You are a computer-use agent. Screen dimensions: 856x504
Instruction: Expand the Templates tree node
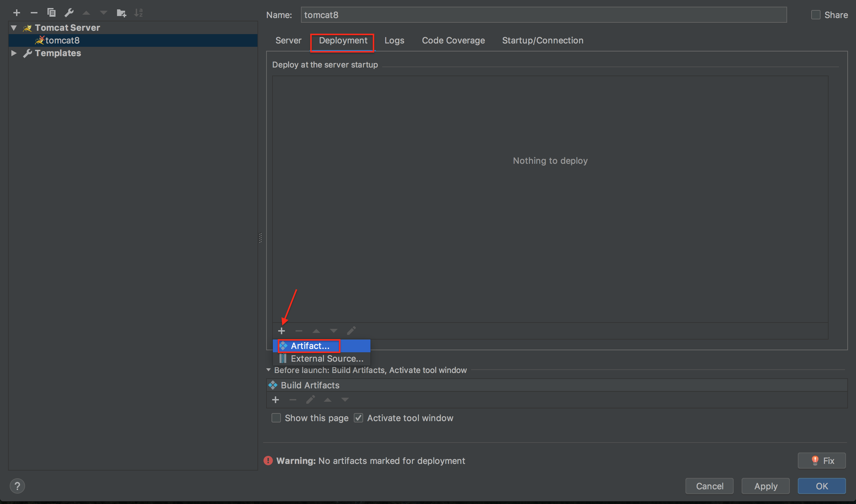coord(14,53)
